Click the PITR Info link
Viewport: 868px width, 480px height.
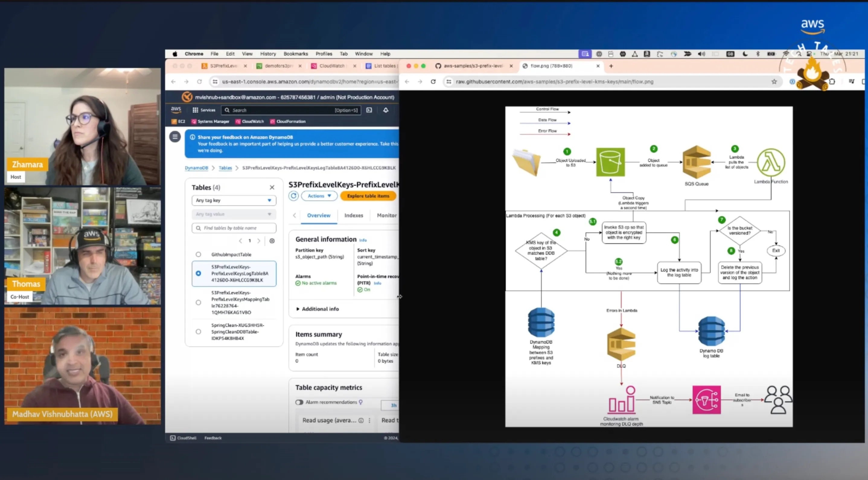click(377, 283)
